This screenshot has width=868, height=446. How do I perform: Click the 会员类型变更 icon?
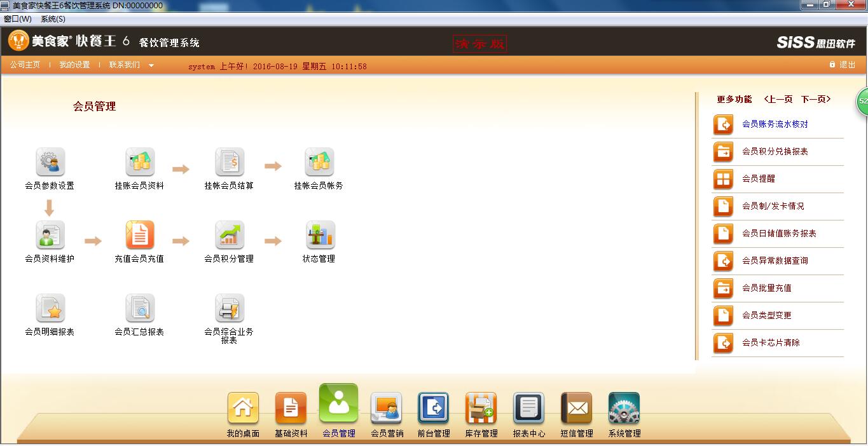pos(724,316)
